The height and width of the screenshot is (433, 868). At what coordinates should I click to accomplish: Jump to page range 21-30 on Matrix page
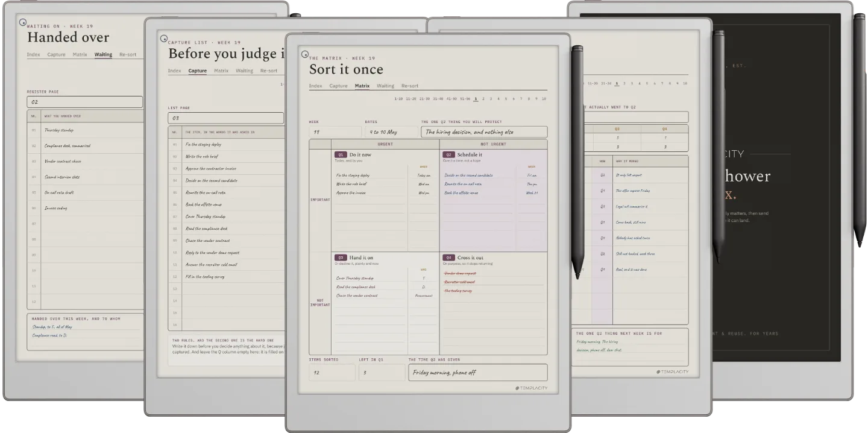[424, 99]
